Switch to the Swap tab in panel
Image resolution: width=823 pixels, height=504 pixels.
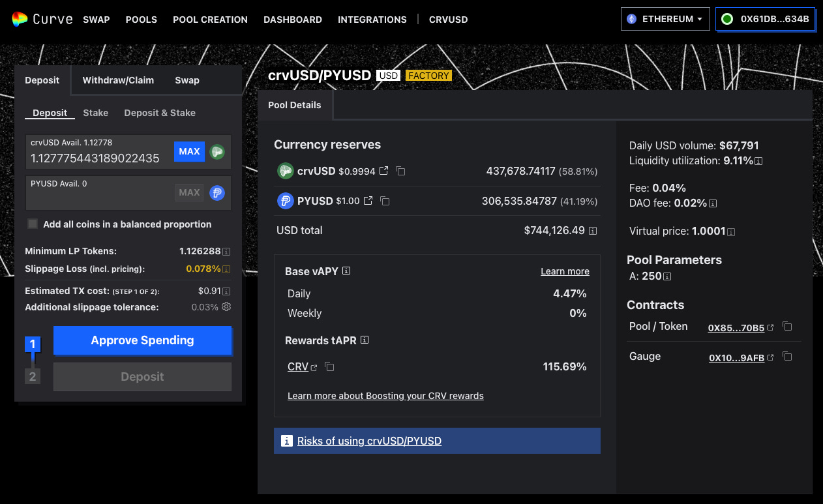(187, 80)
